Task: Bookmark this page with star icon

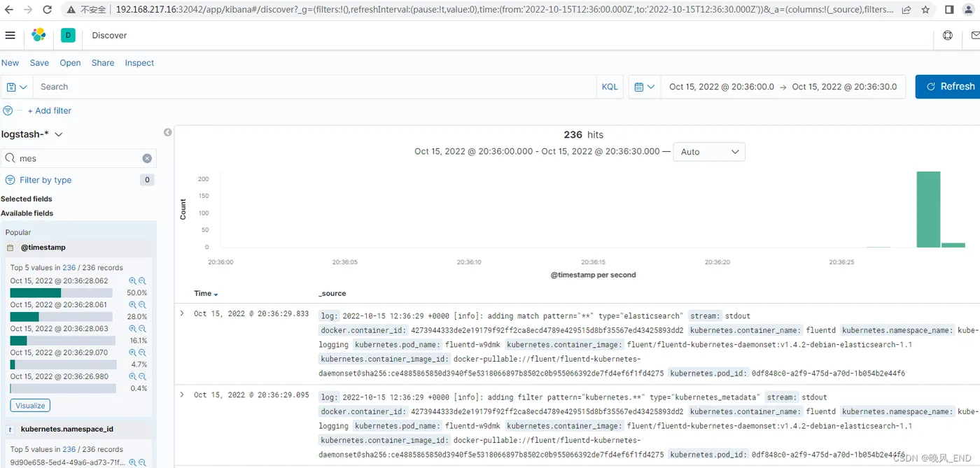Action: (x=925, y=10)
